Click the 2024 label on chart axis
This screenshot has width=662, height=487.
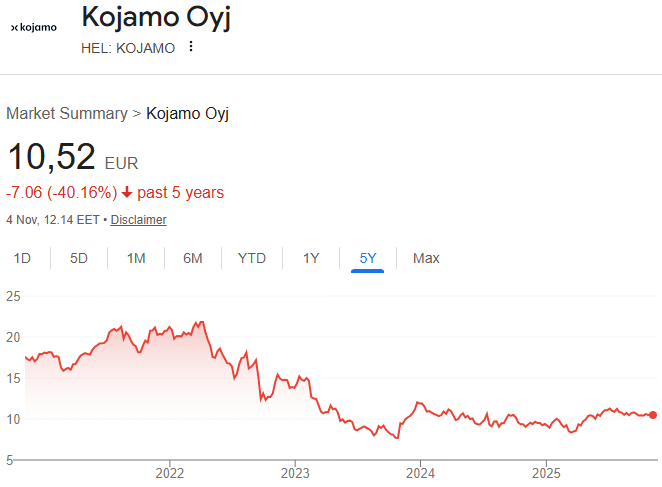pos(421,472)
